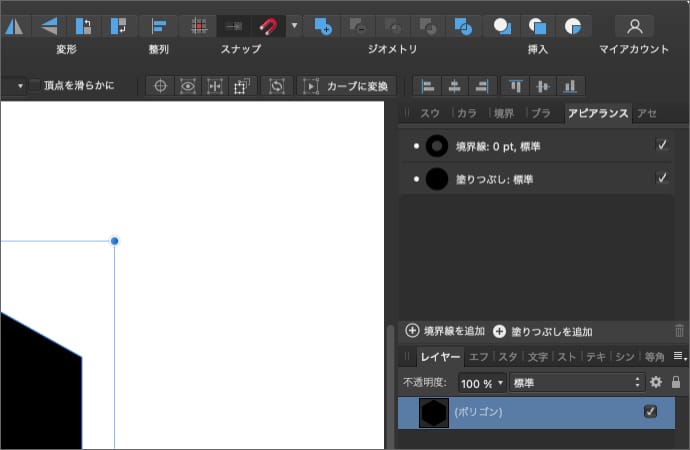
Task: Click the layer lock padlock icon
Action: tap(676, 382)
